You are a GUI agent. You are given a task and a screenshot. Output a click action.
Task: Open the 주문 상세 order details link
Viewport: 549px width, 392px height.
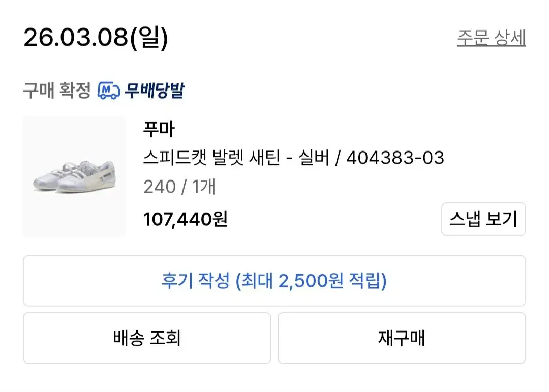pos(491,38)
